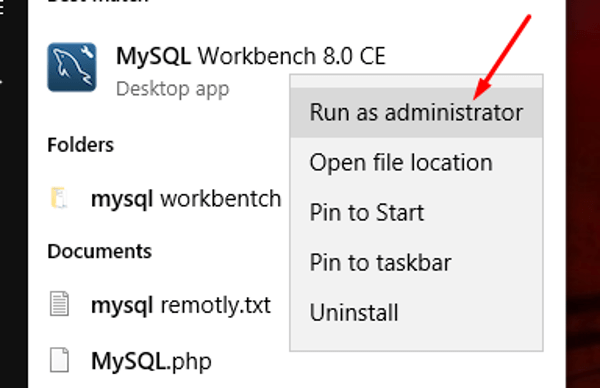Click the dark red desktop background
This screenshot has height=389, width=600.
[x=583, y=194]
